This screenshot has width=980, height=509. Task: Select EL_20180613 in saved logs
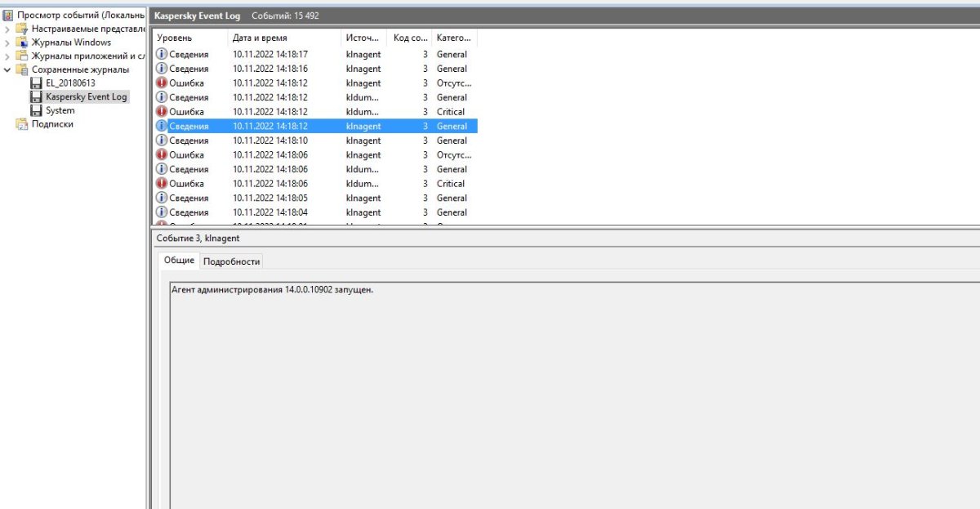click(70, 83)
